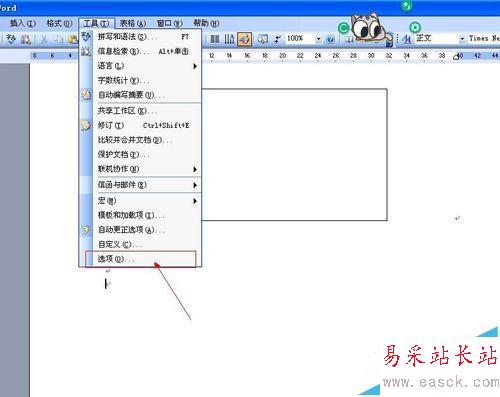
Task: Choose 自动编写摘要 menu entry
Action: pyautogui.click(x=140, y=95)
